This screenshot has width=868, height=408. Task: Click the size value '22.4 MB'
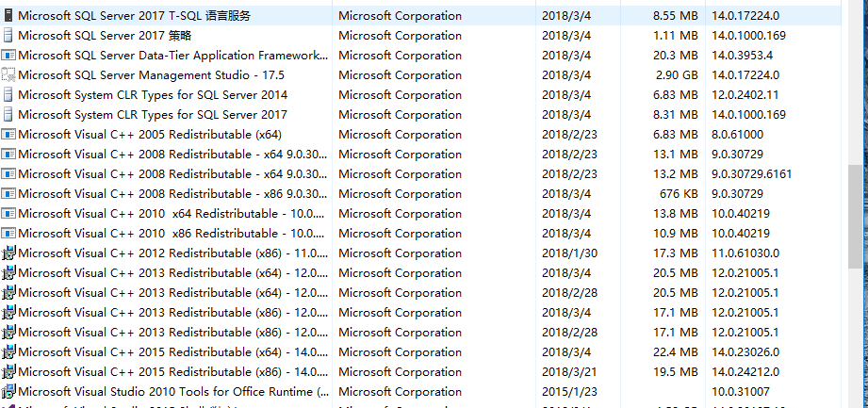(x=676, y=352)
